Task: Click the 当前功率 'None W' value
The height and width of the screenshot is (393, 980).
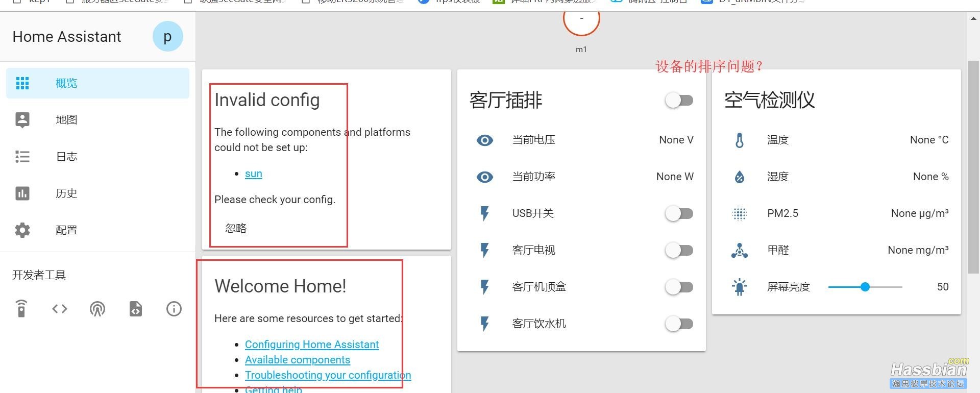Action: (675, 177)
